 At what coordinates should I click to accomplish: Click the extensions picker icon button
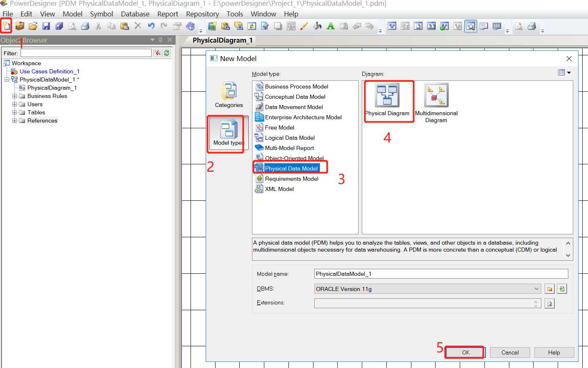pos(549,304)
